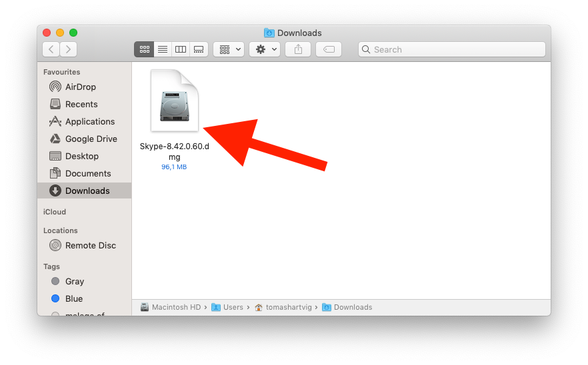Click the Google Drive sidebar icon
This screenshot has height=365, width=588.
[55, 139]
